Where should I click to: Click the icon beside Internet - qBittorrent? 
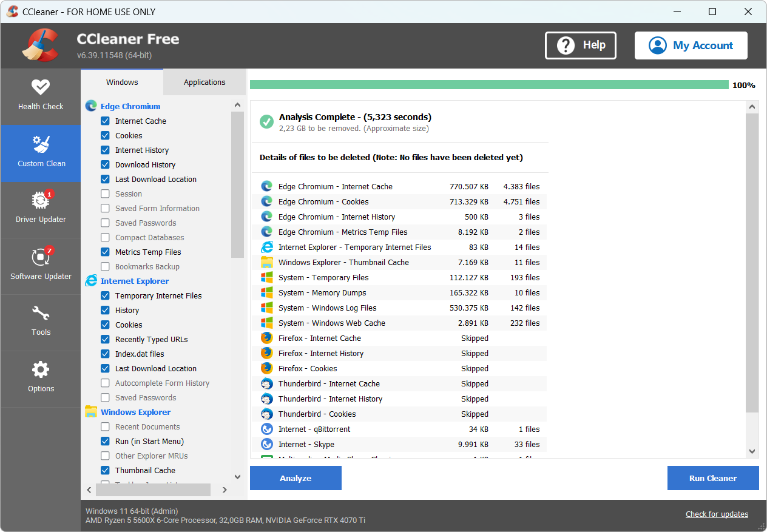(x=267, y=429)
